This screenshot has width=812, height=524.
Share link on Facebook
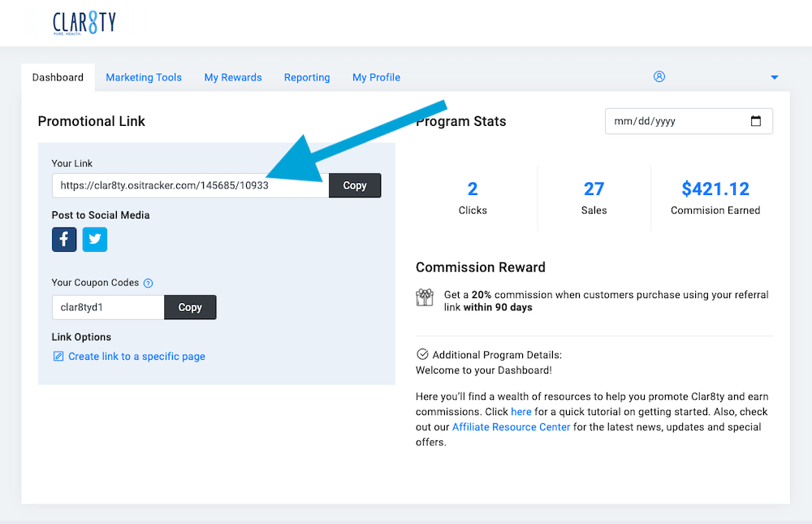64,240
